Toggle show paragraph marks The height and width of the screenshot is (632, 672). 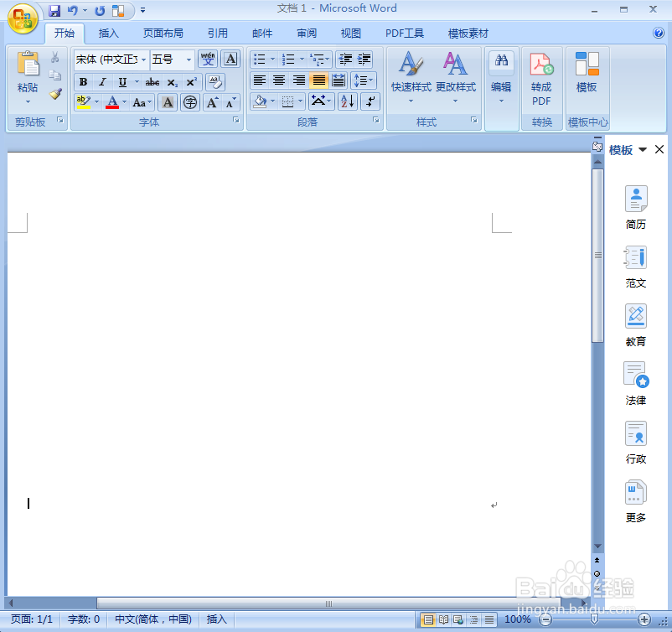370,101
